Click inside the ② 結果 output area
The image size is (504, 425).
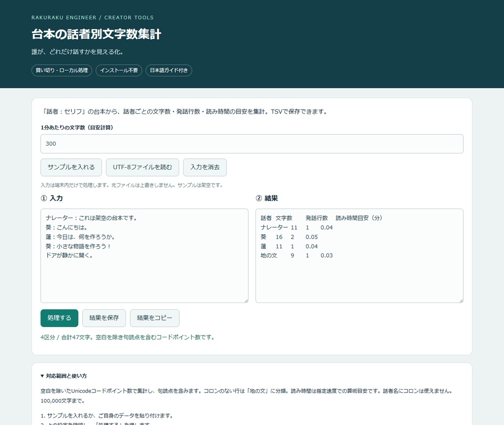click(359, 256)
